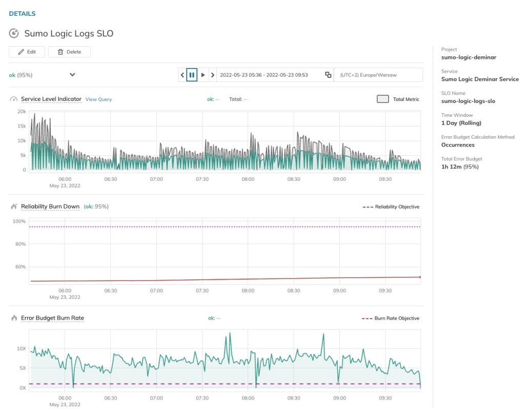Toggle the Total Metric legend swatch
525x420 pixels.
382,99
